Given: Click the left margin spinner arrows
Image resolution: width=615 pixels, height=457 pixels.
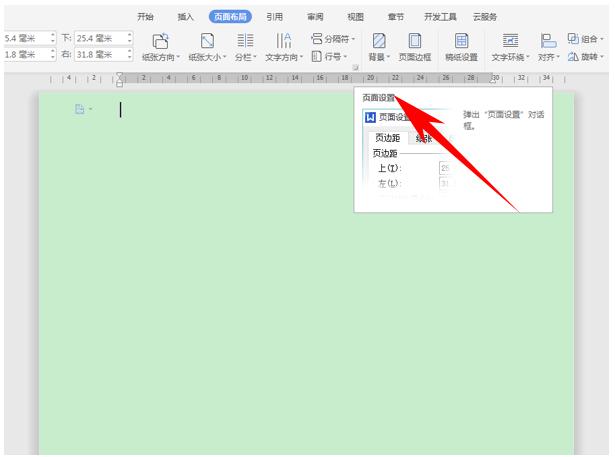Looking at the screenshot, I should pos(53,54).
